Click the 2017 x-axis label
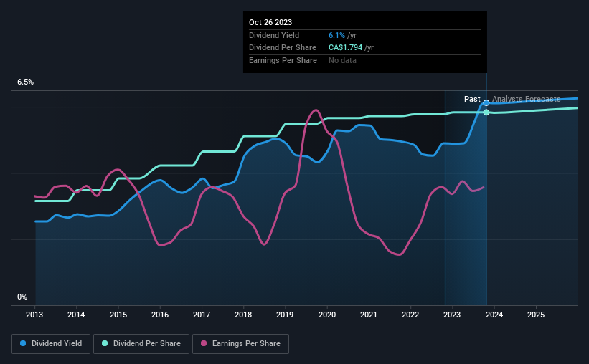This screenshot has height=364, width=589. coord(202,315)
